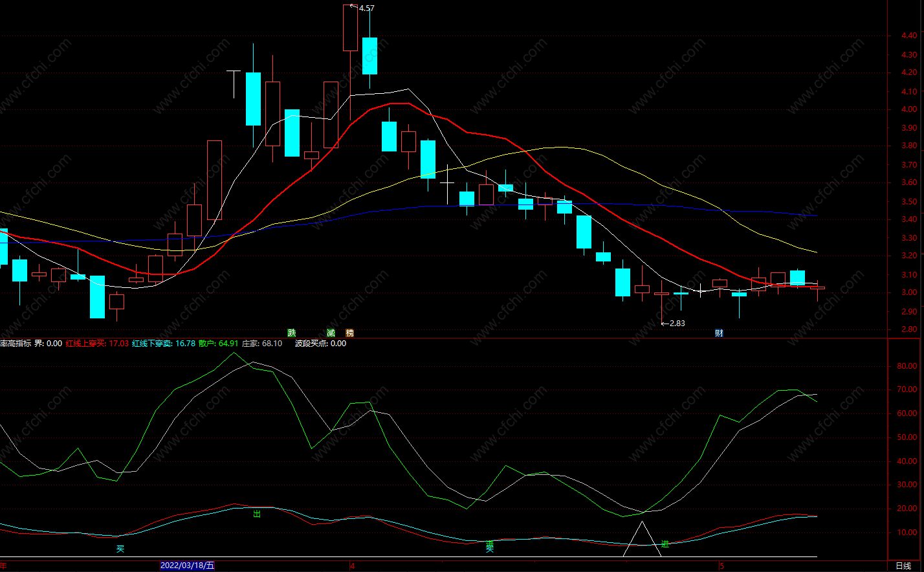Click the 波段买点 0.00 indicator label
Viewport: 924px width, 572px height.
[x=320, y=344]
